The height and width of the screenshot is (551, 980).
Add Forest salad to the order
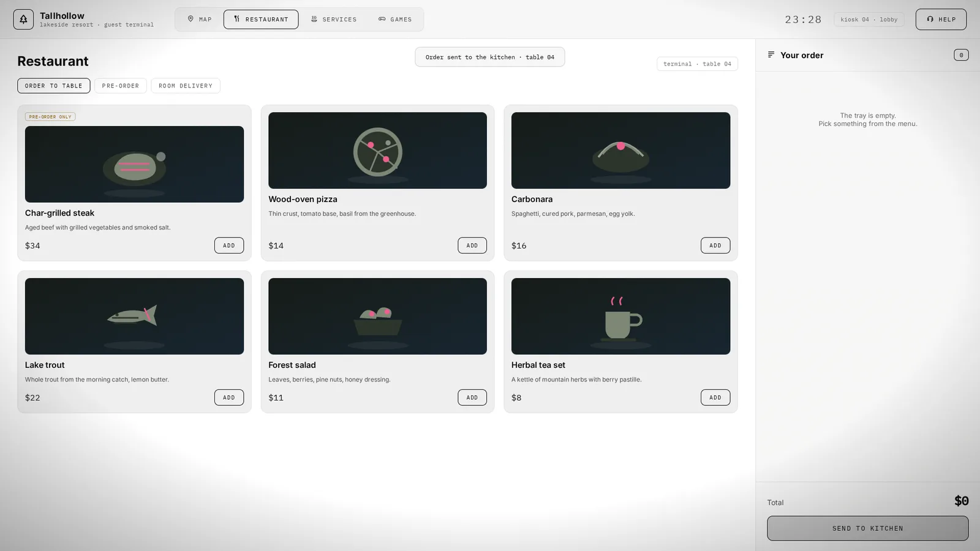coord(472,397)
